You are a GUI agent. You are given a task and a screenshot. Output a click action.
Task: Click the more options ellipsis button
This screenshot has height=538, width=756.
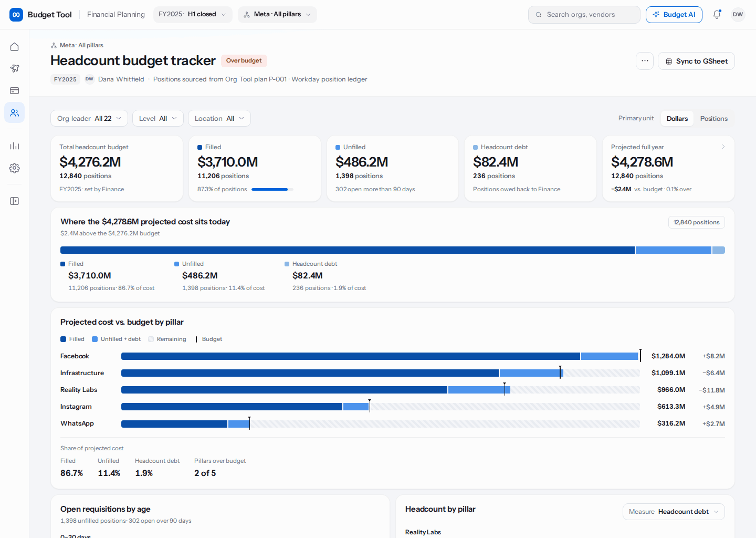(645, 61)
